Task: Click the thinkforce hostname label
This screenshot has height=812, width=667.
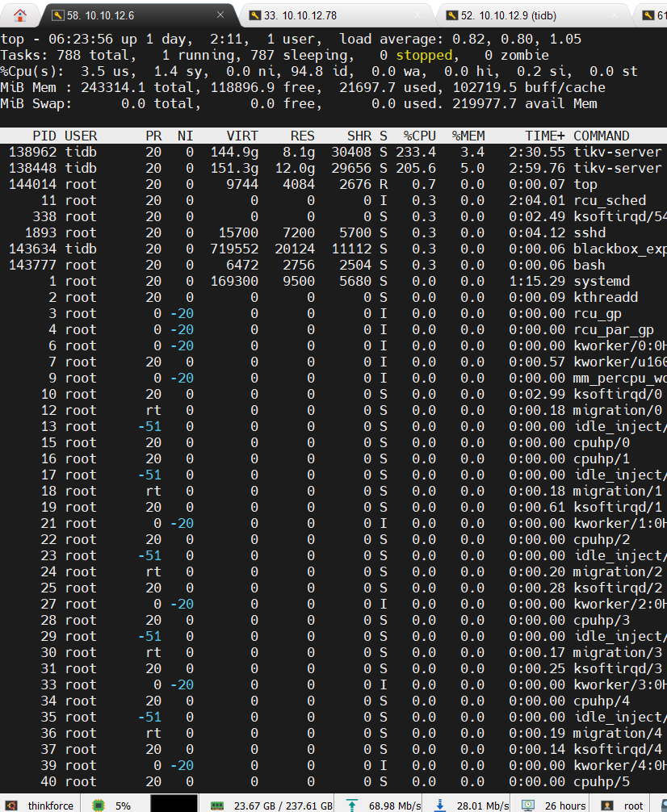Action: (51, 806)
